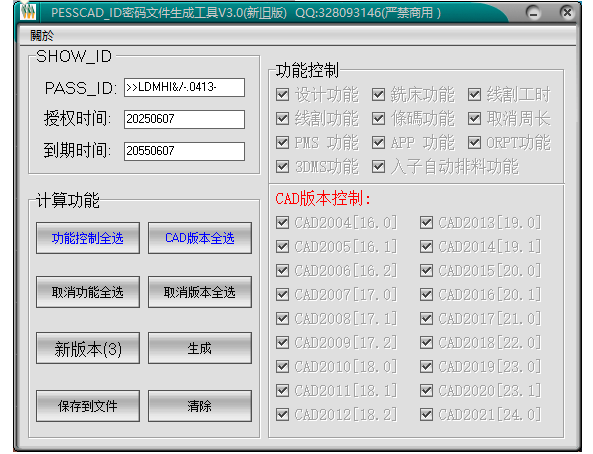The height and width of the screenshot is (454, 593).
Task: Minimize the PESSCAD tool window
Action: point(533,13)
